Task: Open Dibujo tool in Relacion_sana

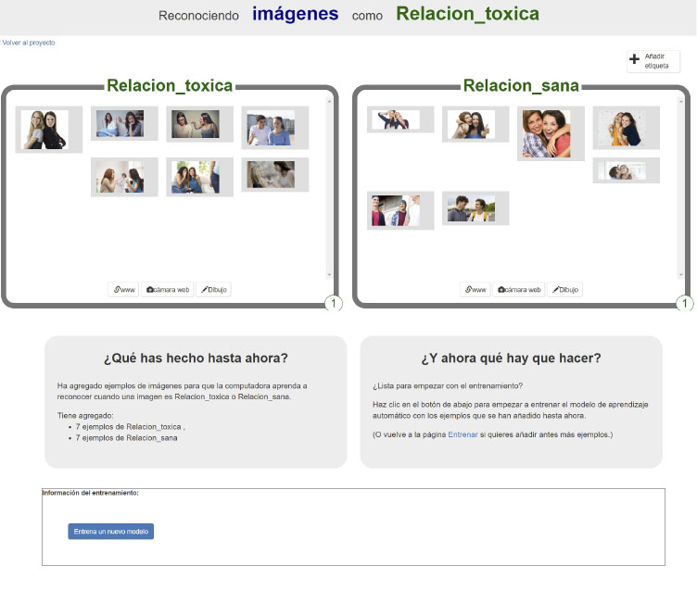Action: 565,290
